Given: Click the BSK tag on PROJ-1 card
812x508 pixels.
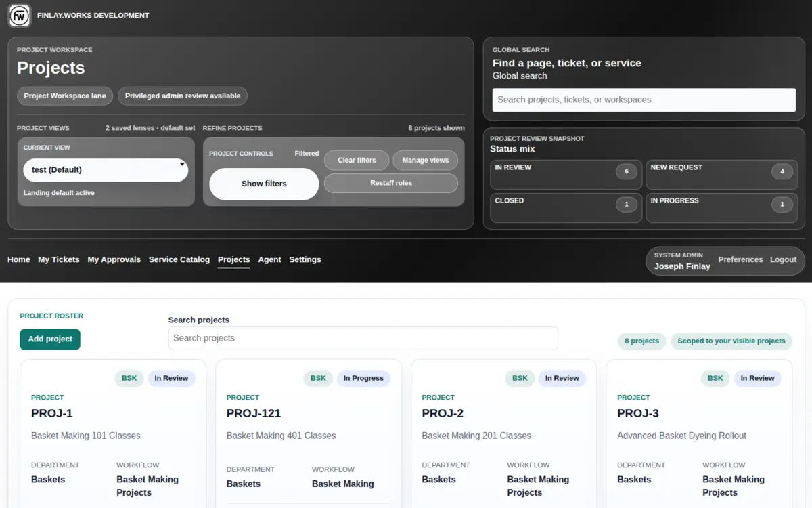Looking at the screenshot, I should pyautogui.click(x=129, y=378).
